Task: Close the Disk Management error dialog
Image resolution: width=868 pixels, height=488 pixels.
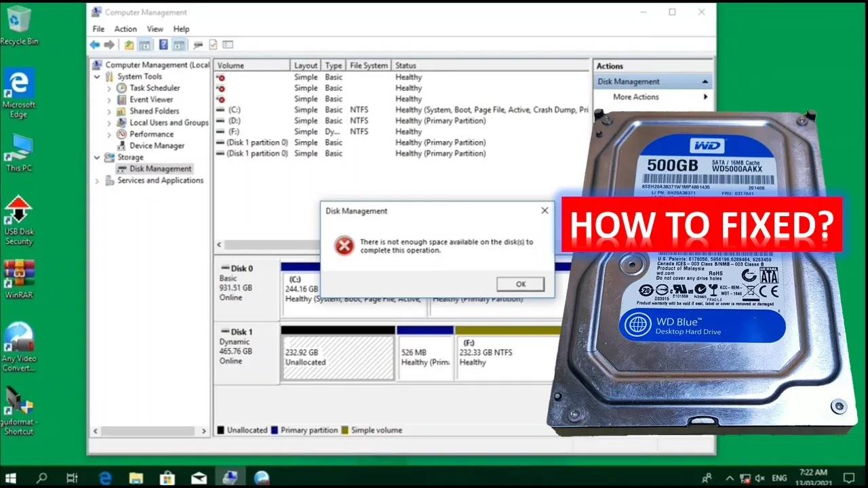Action: click(x=545, y=211)
